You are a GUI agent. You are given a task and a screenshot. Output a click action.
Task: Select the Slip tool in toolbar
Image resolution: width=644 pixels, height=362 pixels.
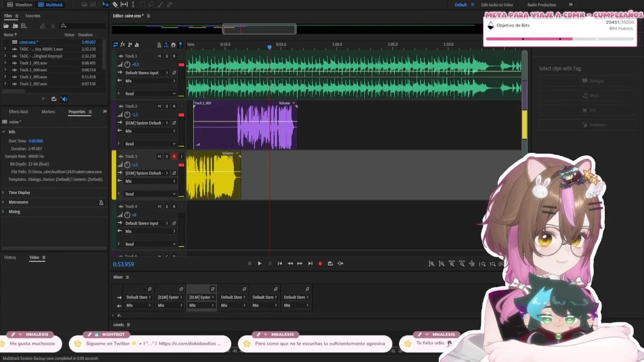124,5
